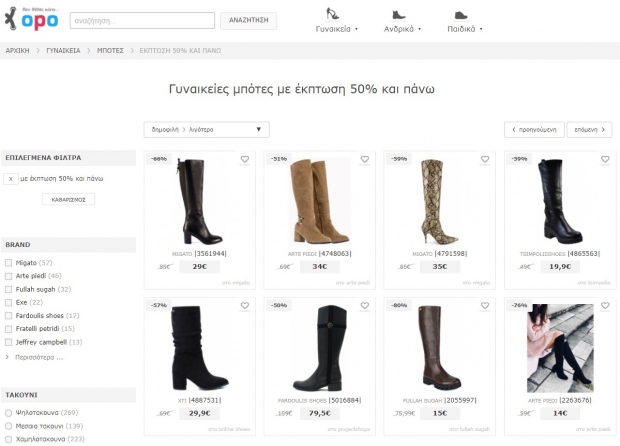Tick the Fullah sugah brand checkbox
Image resolution: width=620 pixels, height=446 pixels.
click(x=8, y=289)
